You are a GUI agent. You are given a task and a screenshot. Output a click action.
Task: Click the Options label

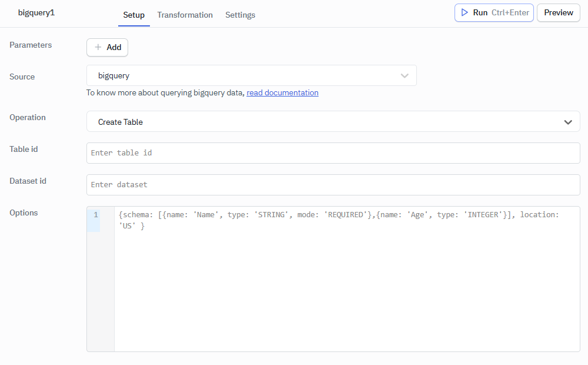tap(24, 213)
